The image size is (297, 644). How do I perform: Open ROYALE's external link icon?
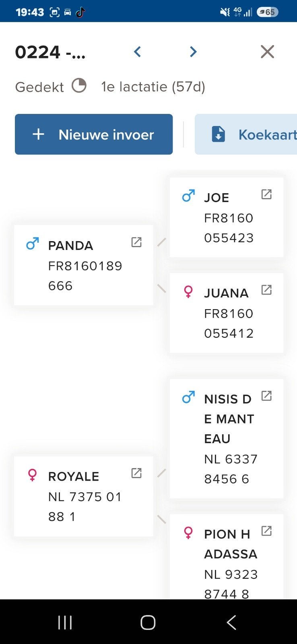pyautogui.click(x=136, y=473)
